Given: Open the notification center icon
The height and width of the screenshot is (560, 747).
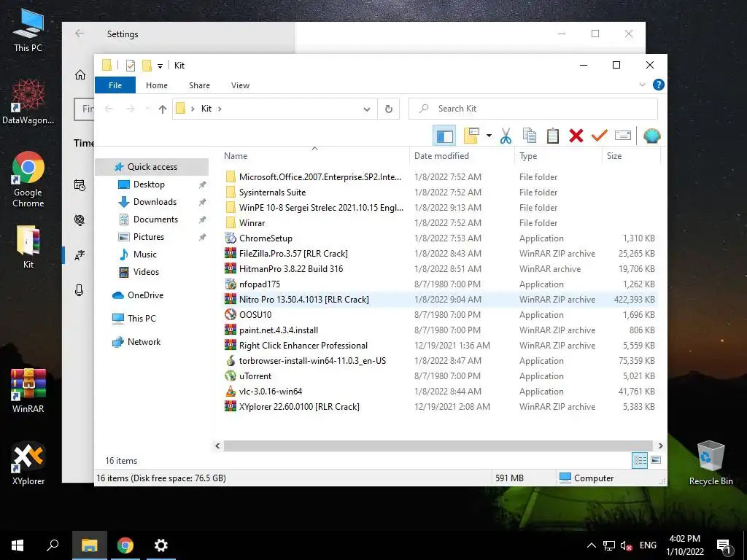Looking at the screenshot, I should pyautogui.click(x=724, y=546).
